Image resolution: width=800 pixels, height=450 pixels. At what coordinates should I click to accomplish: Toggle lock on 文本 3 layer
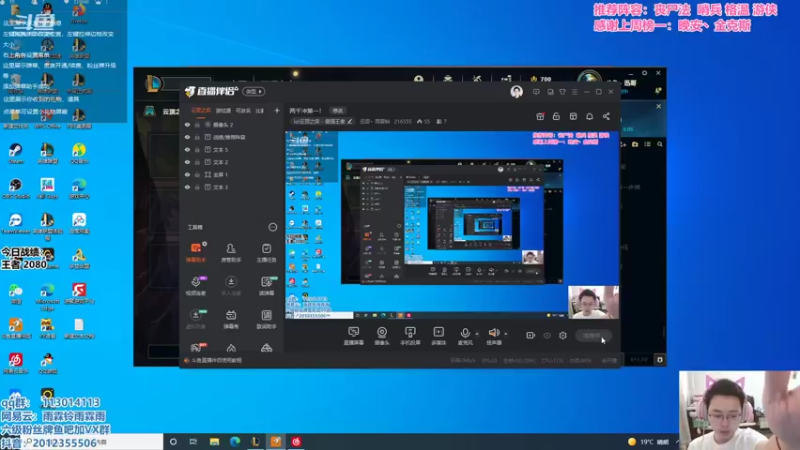pos(197,187)
